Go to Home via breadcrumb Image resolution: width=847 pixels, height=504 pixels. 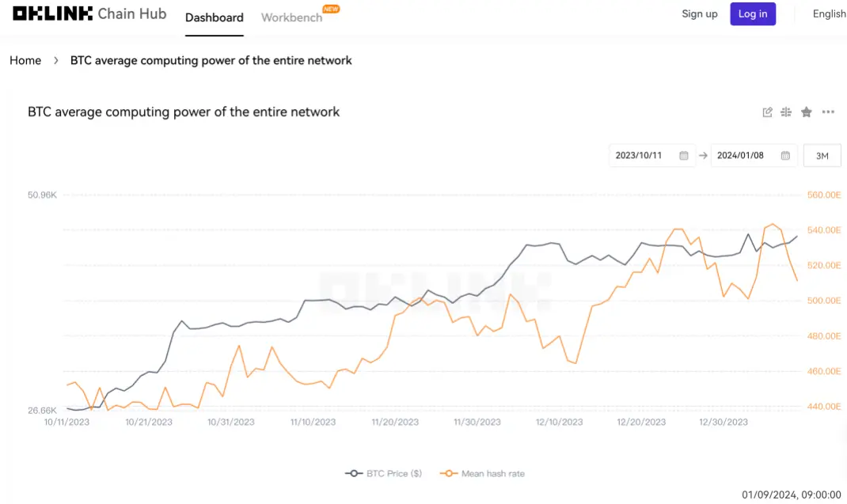(25, 61)
